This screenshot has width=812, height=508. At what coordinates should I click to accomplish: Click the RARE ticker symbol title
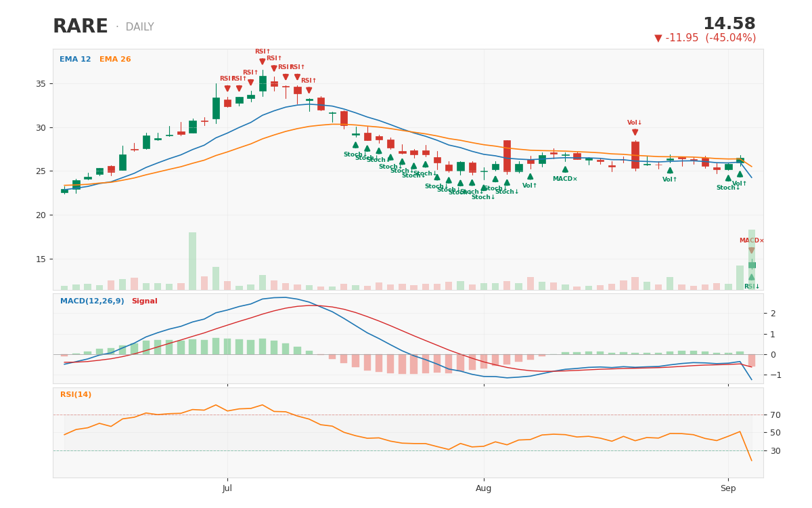[x=81, y=27]
